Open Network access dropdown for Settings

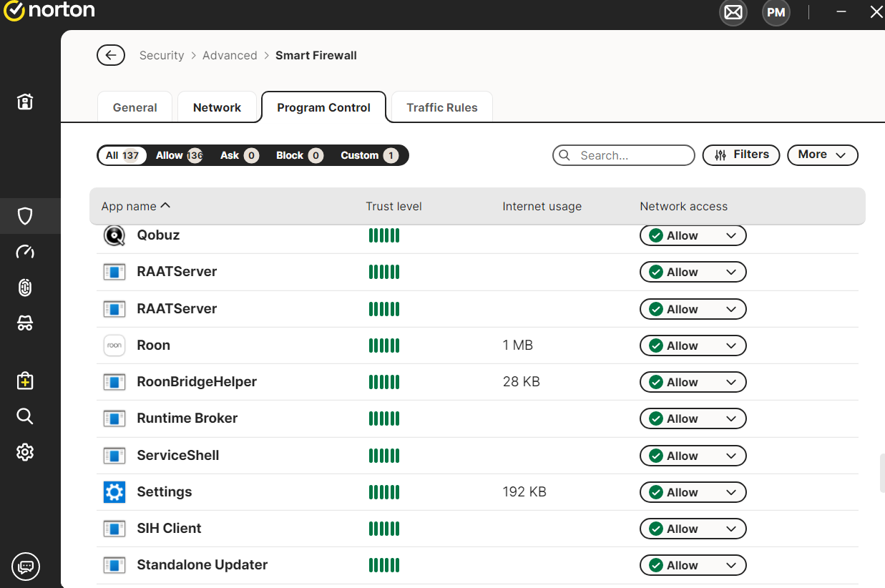click(693, 492)
